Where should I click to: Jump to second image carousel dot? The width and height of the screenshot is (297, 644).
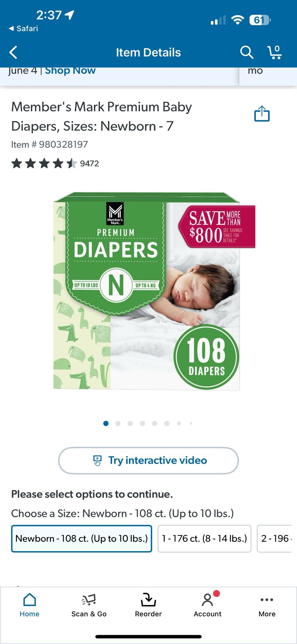(x=118, y=423)
